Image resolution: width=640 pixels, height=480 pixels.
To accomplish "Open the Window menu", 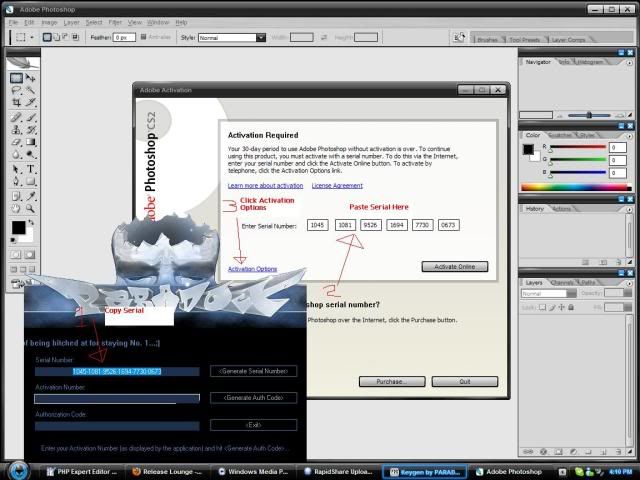I will tap(158, 22).
